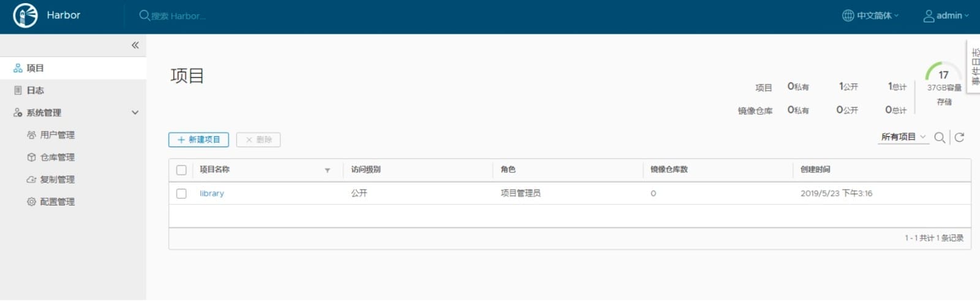The image size is (980, 301).
Task: Check the library project row checkbox
Action: (181, 194)
